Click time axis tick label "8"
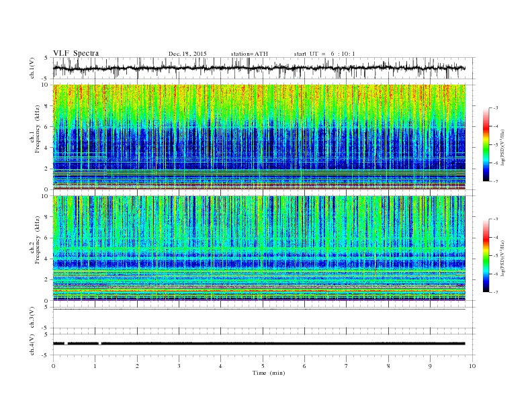 pos(388,366)
